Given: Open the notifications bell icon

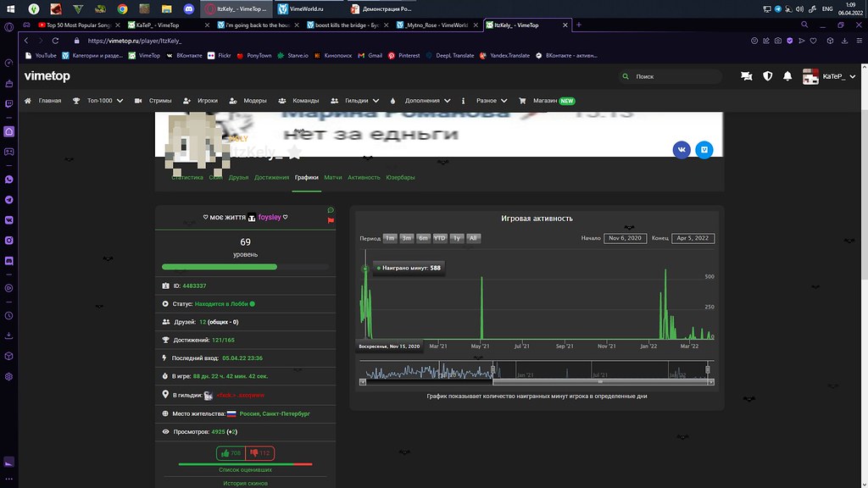Looking at the screenshot, I should point(787,76).
